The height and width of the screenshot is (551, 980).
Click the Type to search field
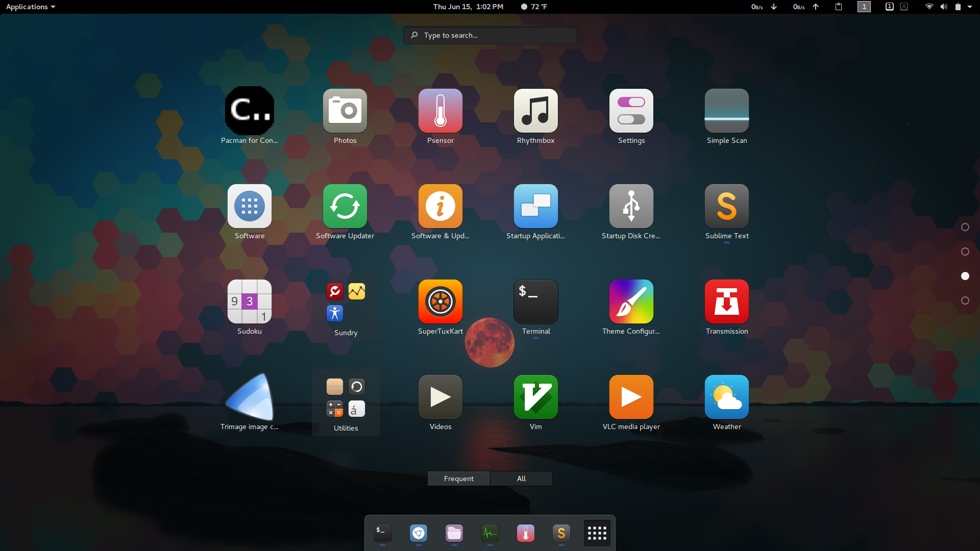pyautogui.click(x=490, y=35)
